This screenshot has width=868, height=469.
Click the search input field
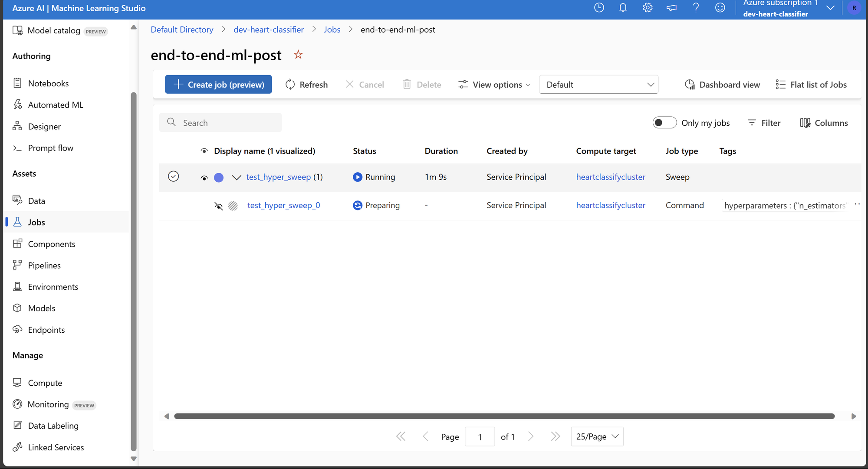220,122
